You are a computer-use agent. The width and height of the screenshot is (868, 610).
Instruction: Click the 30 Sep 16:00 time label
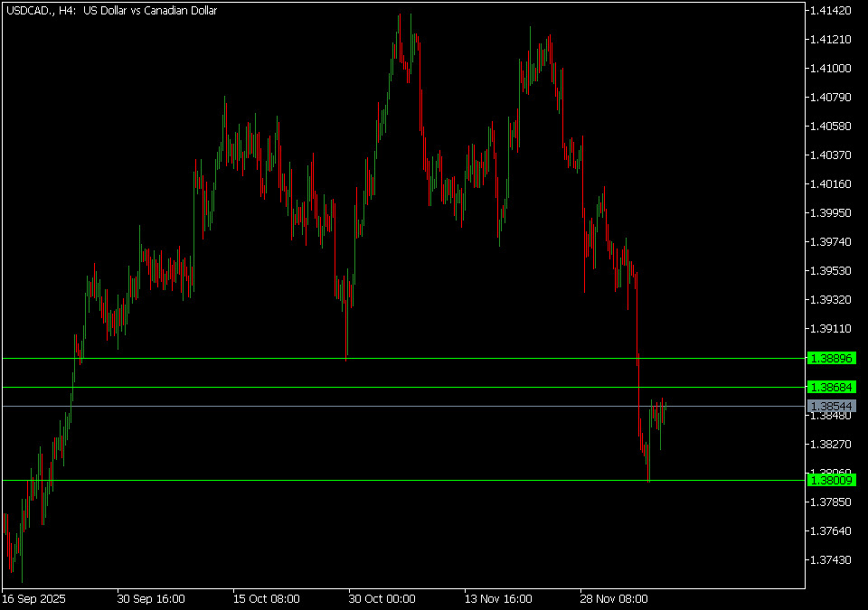(151, 598)
